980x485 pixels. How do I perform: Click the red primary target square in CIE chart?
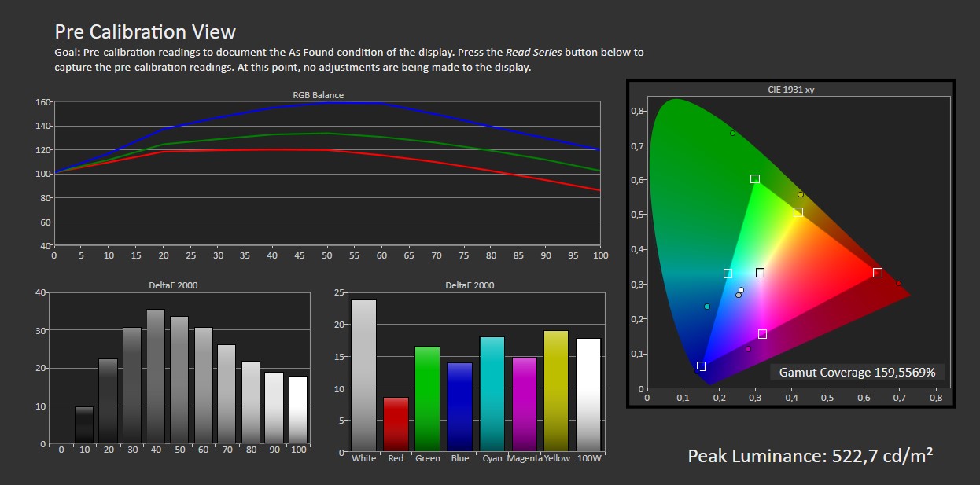tap(877, 273)
